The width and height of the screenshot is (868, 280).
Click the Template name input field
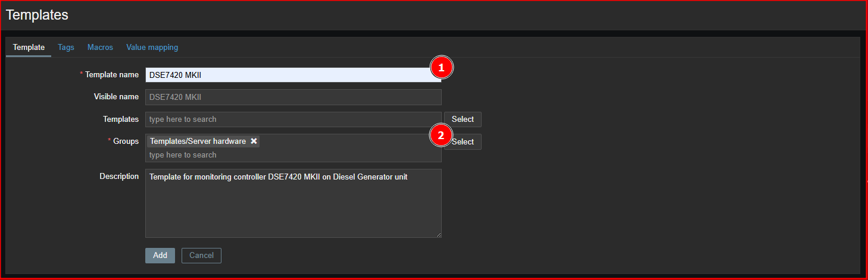tap(294, 75)
